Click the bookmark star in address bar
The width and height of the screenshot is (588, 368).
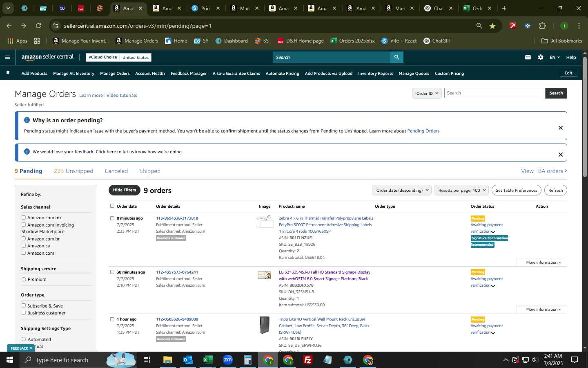492,26
